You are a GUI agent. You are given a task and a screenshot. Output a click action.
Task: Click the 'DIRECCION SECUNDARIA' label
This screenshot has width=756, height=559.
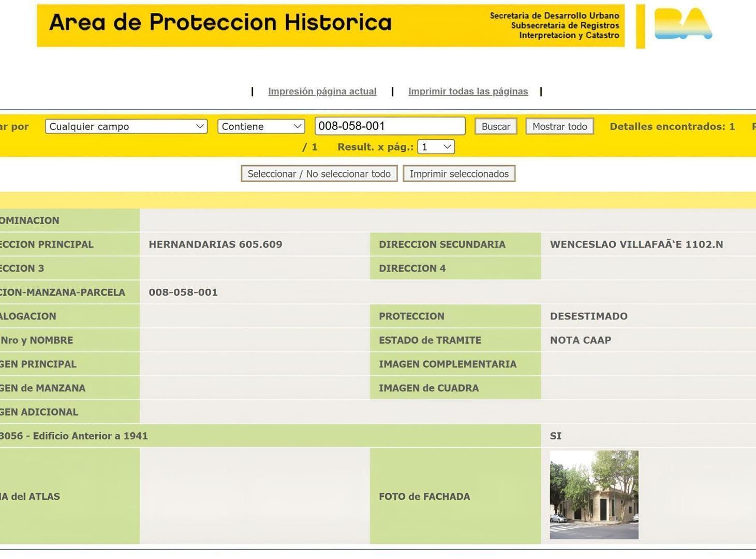pos(442,244)
